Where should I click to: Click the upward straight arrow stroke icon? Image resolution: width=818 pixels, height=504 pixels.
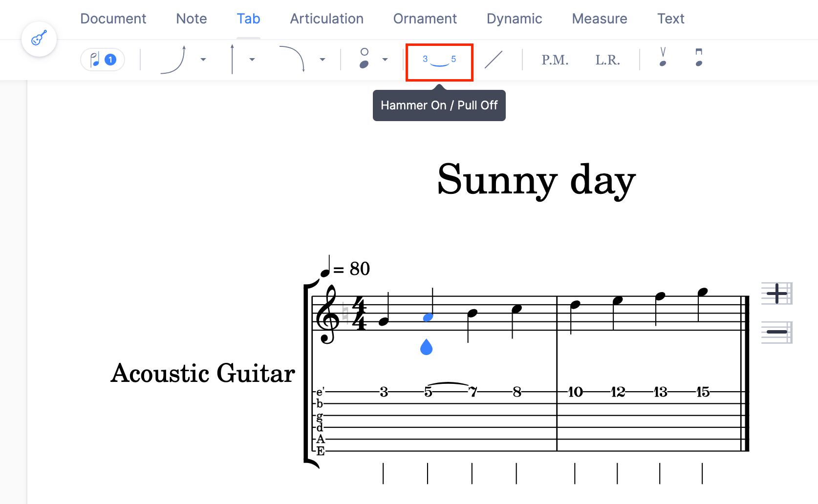click(233, 60)
